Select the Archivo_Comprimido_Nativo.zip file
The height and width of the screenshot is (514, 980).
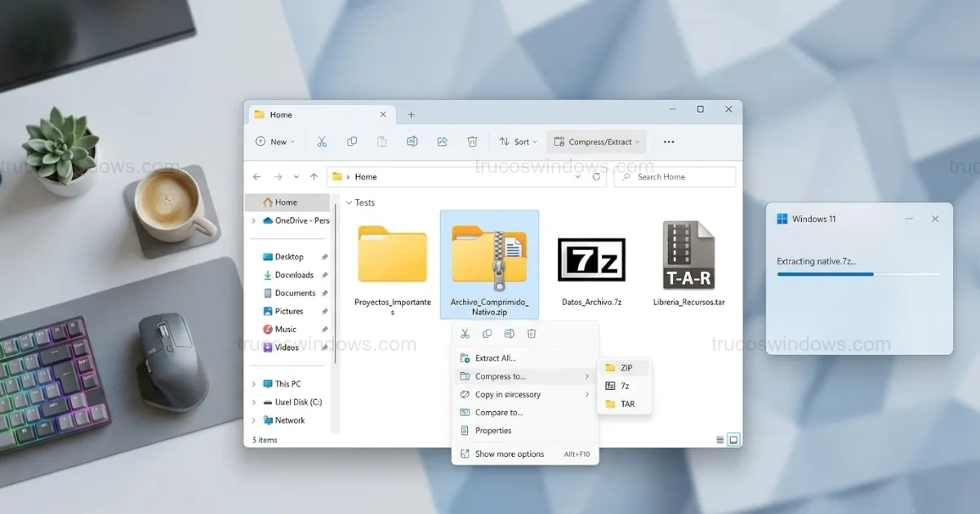click(x=489, y=265)
